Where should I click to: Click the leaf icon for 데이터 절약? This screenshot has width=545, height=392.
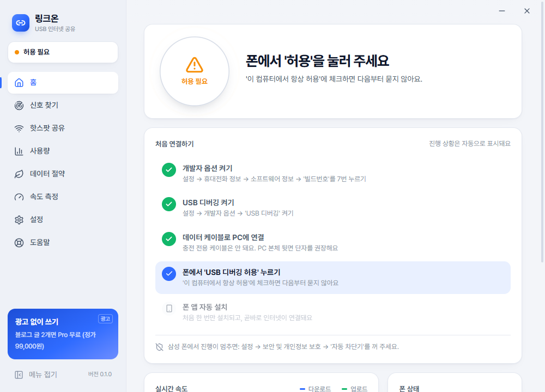coord(19,174)
